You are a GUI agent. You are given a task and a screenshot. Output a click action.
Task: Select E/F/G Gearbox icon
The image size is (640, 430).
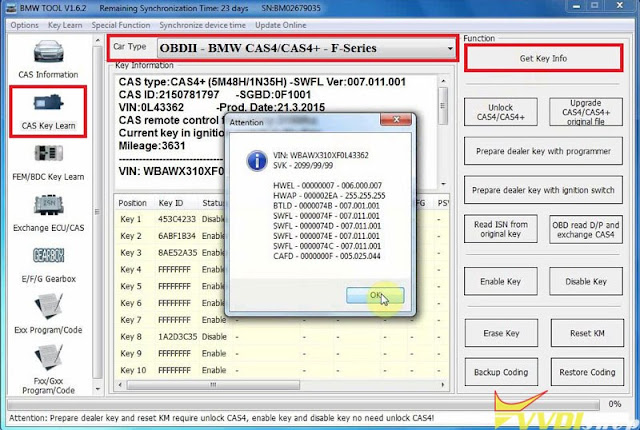49,255
